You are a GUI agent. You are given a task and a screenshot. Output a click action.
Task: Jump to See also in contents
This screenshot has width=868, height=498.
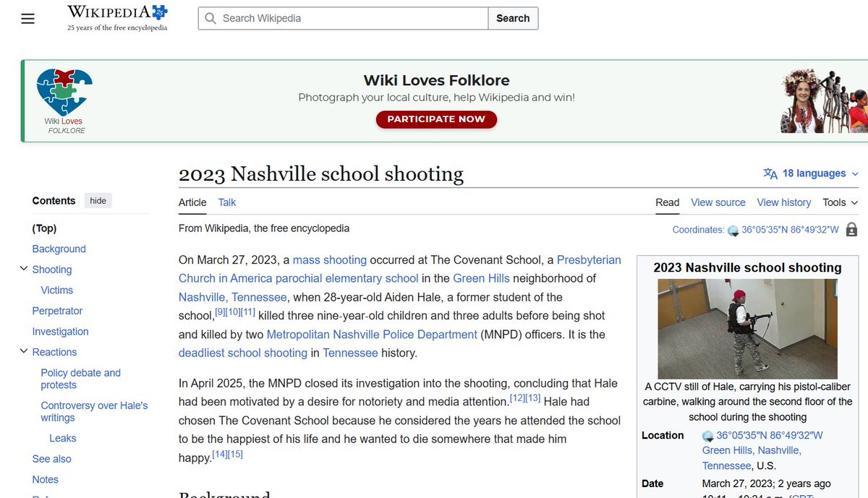tap(51, 459)
